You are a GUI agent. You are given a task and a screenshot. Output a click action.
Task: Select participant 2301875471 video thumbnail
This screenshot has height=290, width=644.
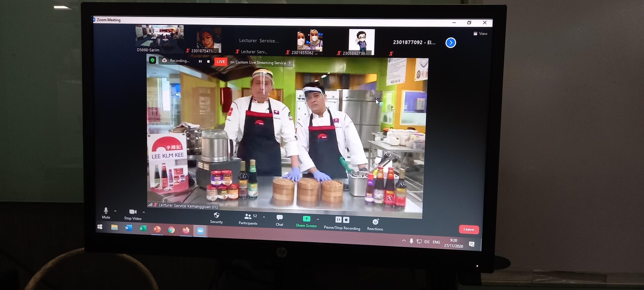point(209,40)
